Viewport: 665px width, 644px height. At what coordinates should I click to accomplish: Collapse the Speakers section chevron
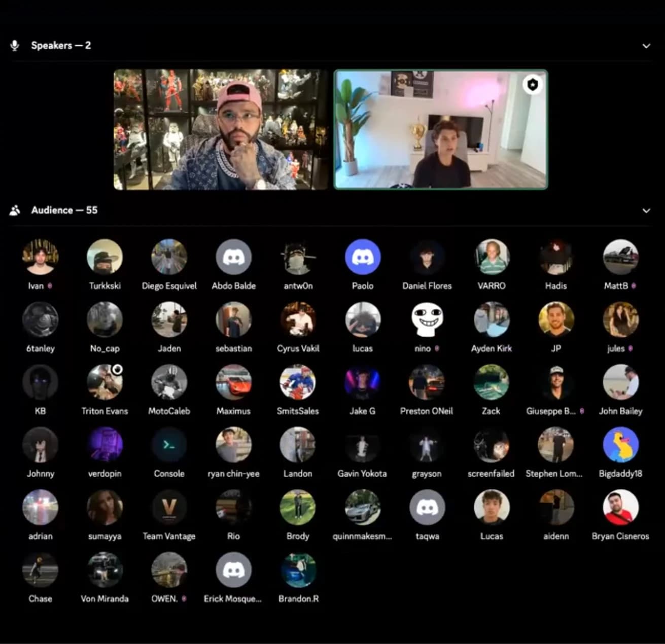click(x=646, y=46)
